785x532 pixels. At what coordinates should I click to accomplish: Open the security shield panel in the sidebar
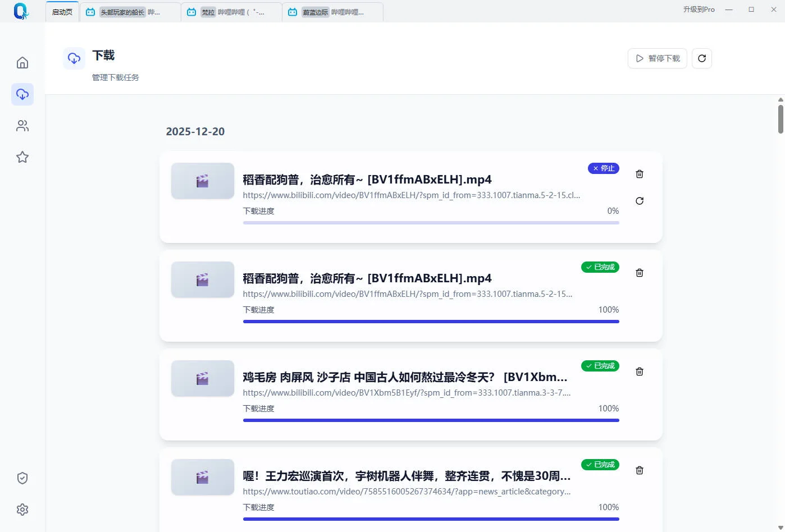pos(22,478)
